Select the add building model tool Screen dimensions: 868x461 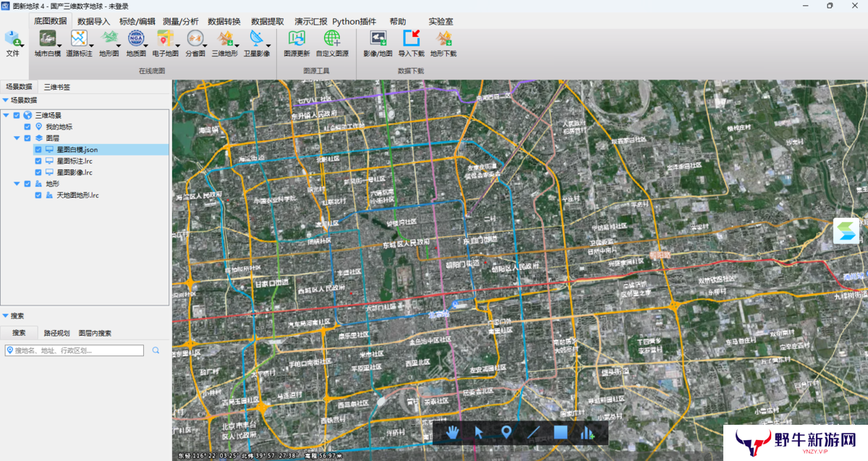click(587, 433)
